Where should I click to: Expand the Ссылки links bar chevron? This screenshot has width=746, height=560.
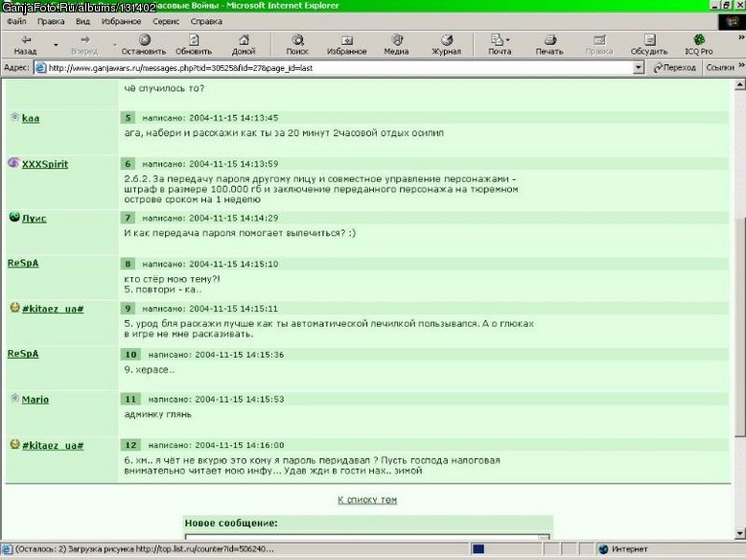coord(741,65)
